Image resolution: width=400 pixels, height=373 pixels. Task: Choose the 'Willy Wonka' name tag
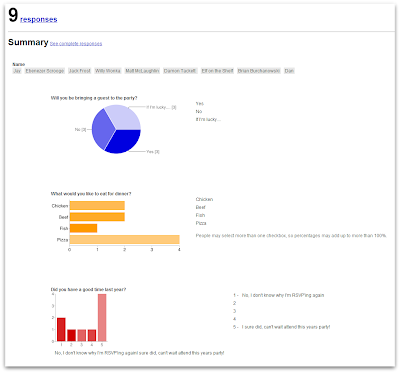point(108,71)
